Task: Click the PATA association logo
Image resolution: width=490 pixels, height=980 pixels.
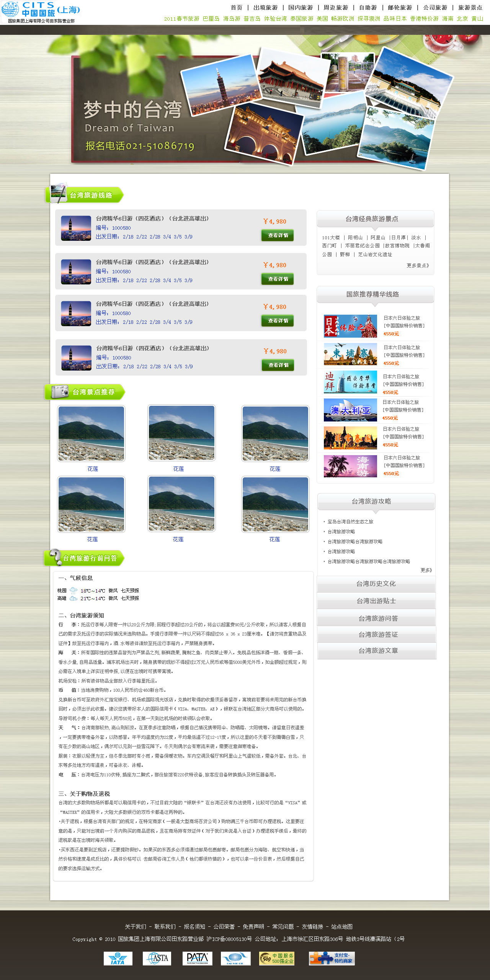Action: coord(197,958)
